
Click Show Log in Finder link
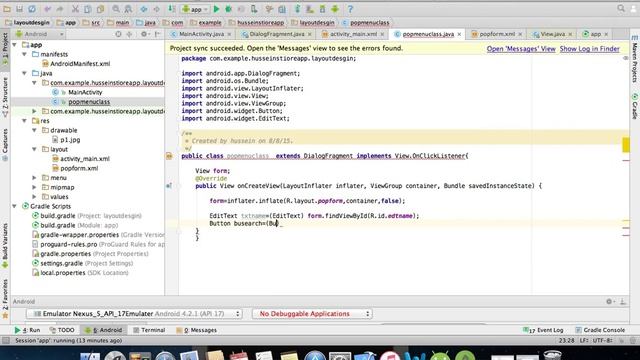589,49
